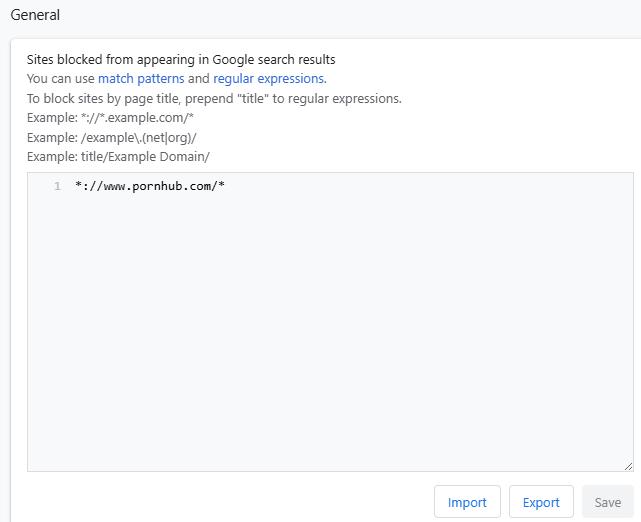The image size is (641, 522).
Task: Click the Save button
Action: point(607,502)
